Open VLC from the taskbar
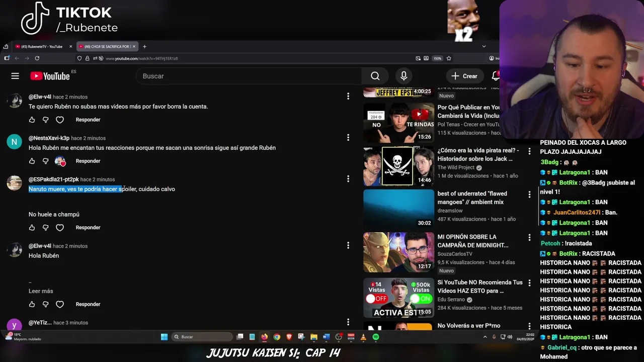 [x=363, y=337]
